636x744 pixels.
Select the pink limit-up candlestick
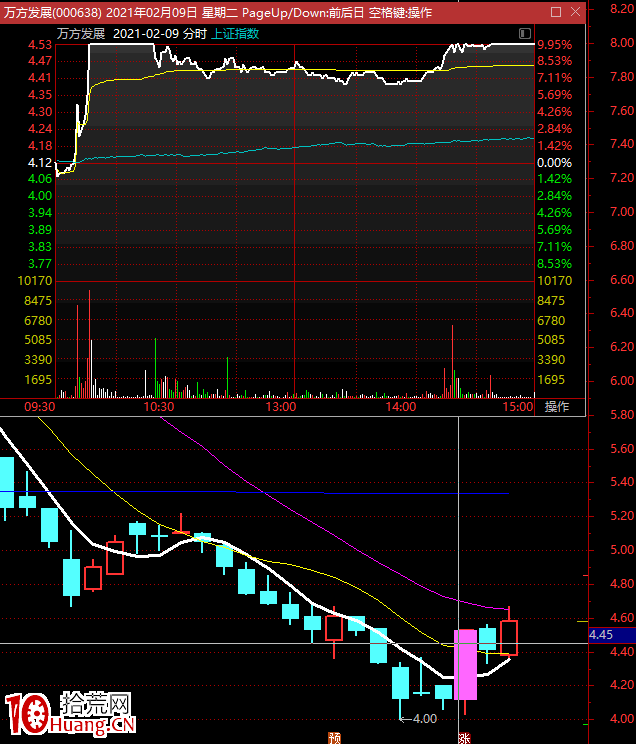(466, 665)
